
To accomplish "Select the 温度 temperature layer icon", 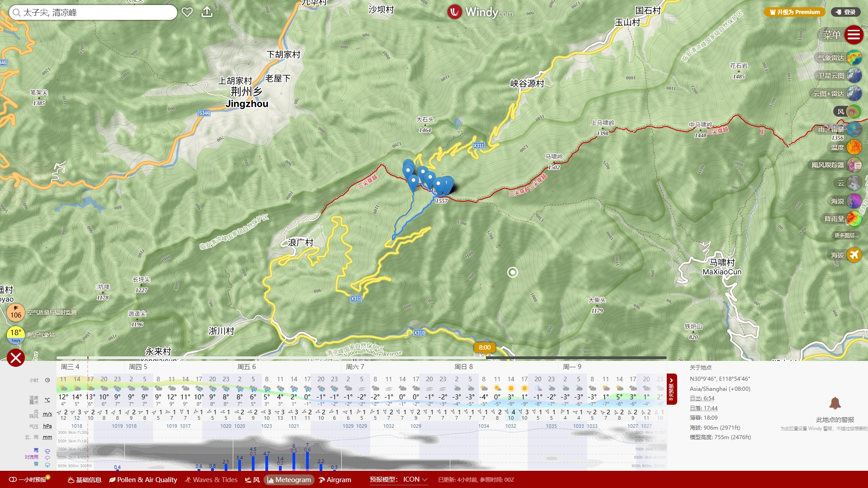I will [854, 147].
